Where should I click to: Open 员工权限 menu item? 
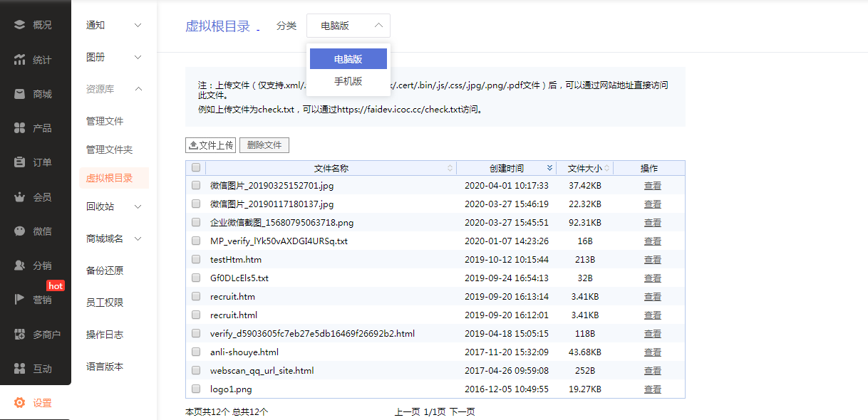[x=105, y=303]
